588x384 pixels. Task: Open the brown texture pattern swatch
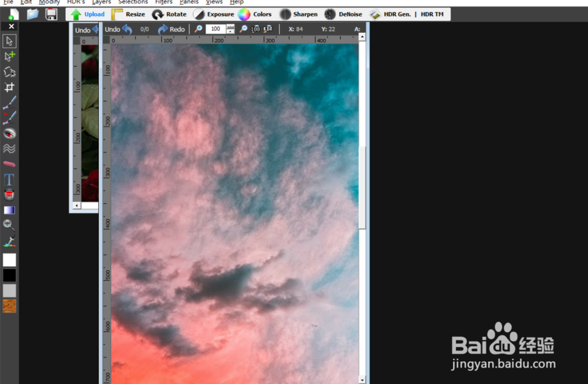pyautogui.click(x=9, y=306)
